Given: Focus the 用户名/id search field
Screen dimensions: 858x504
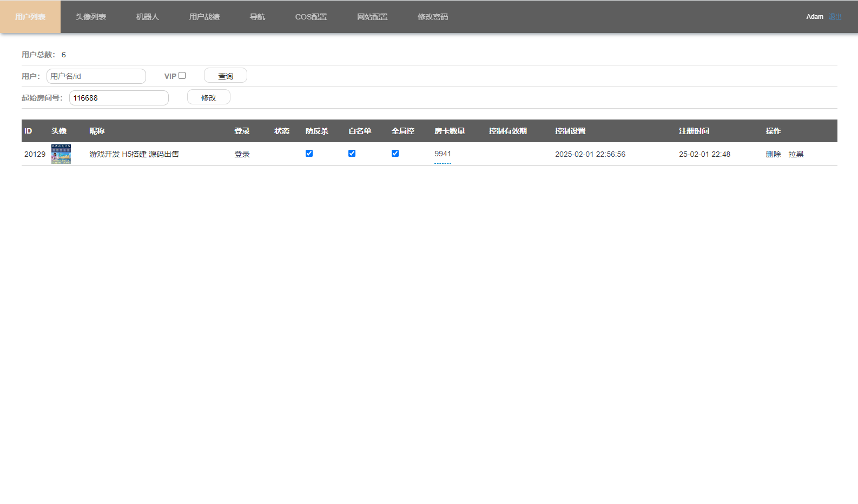Looking at the screenshot, I should click(96, 76).
